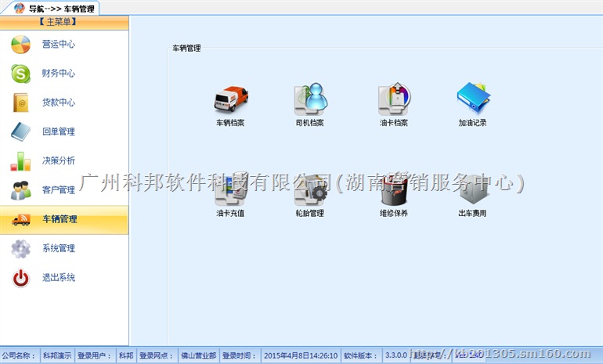The width and height of the screenshot is (603, 364).
Task: Click the 维修保养 label
Action: (x=394, y=214)
